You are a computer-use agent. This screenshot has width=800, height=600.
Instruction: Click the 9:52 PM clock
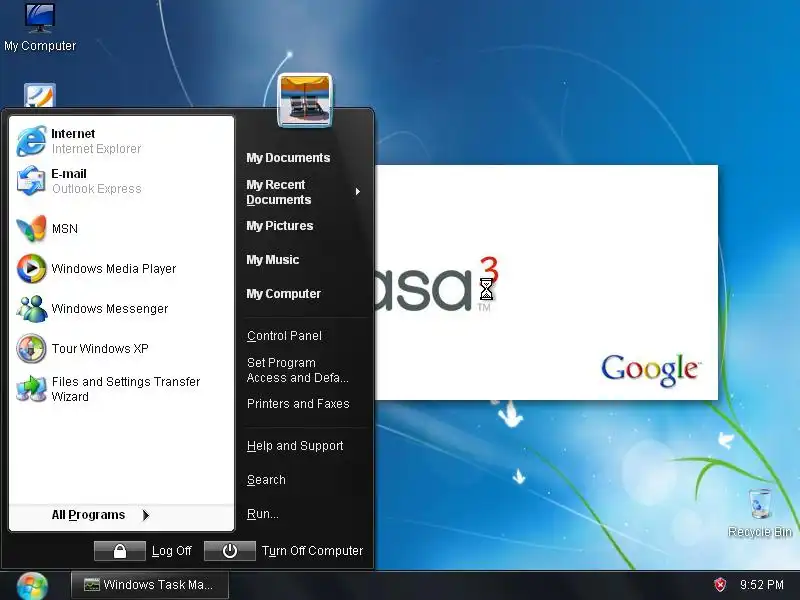pos(762,585)
